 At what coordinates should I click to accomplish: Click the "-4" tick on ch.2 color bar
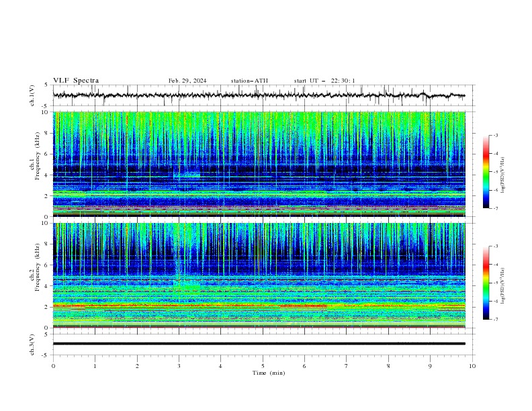495,265
